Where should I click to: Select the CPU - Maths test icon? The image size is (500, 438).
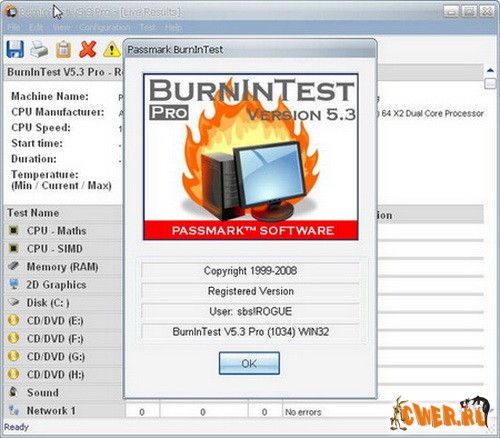pos(13,230)
